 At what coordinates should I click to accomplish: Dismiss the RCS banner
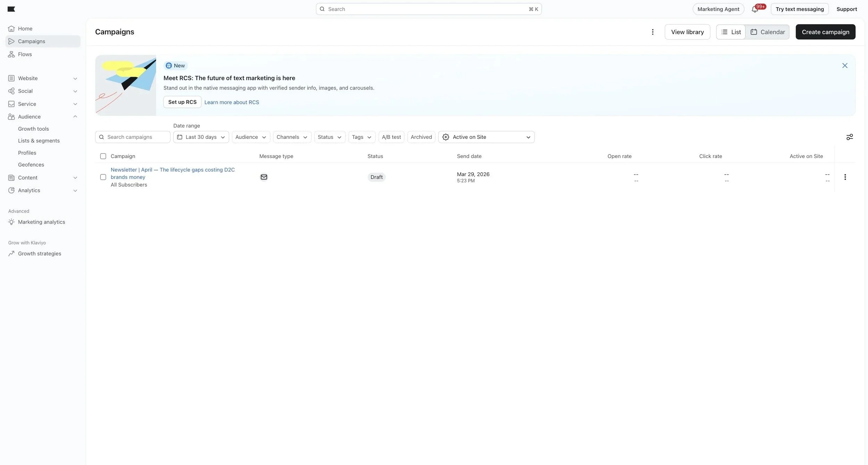[844, 66]
